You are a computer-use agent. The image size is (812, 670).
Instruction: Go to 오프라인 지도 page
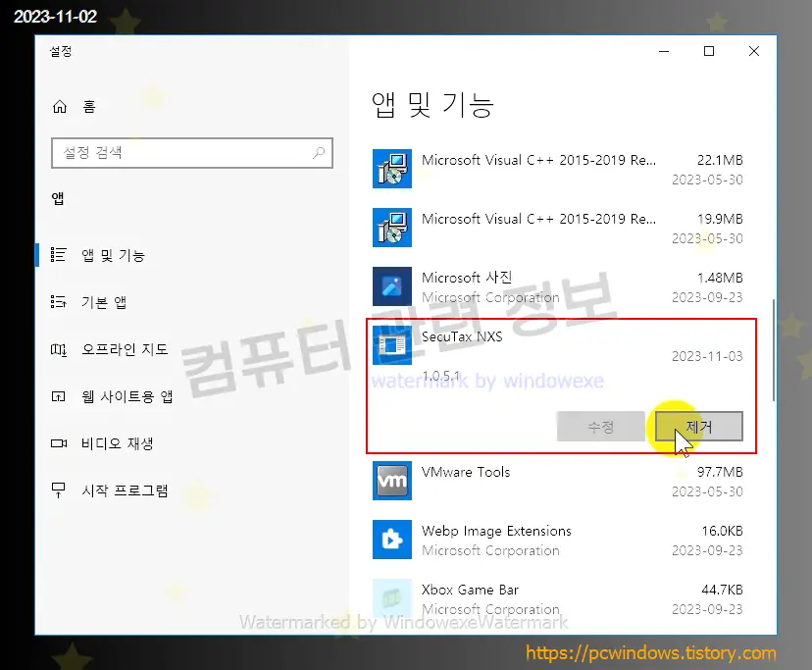(191, 350)
